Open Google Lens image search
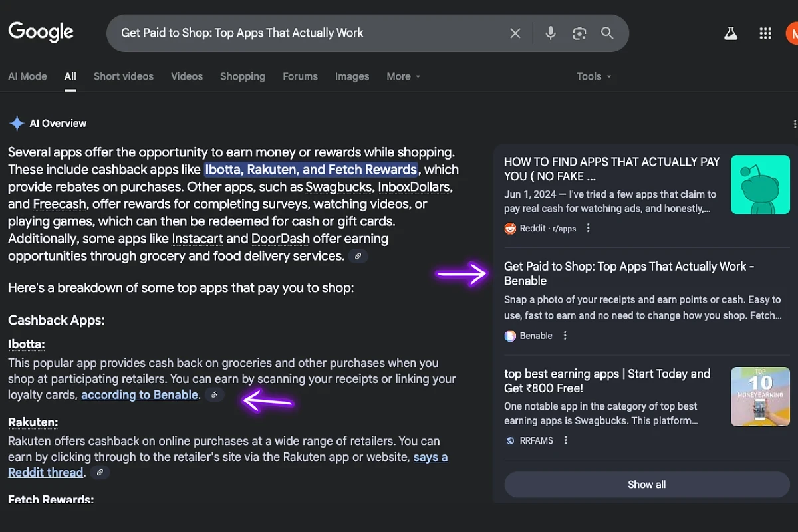 click(x=579, y=33)
